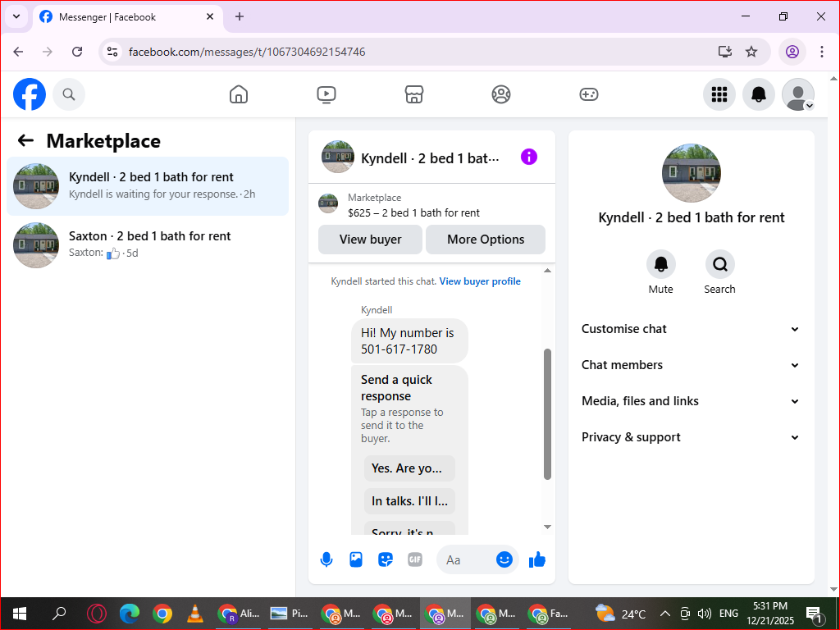Go back using Marketplace back arrow
Image resolution: width=840 pixels, height=630 pixels.
coord(25,141)
